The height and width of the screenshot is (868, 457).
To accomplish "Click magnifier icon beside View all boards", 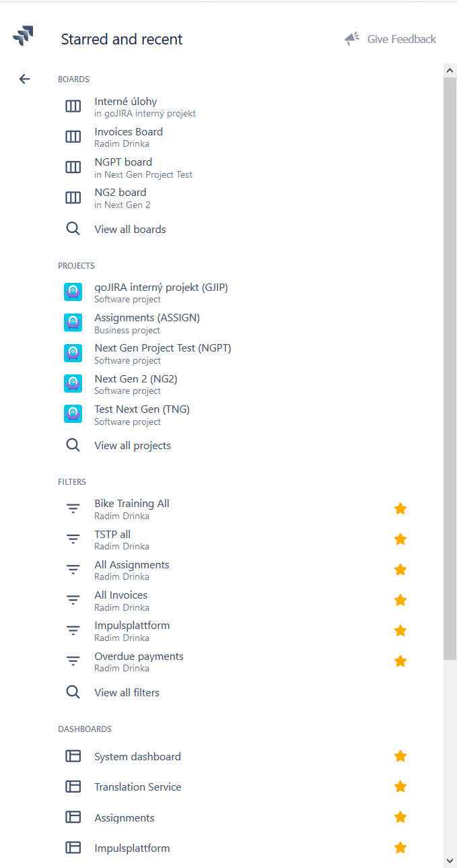I will click(x=73, y=229).
